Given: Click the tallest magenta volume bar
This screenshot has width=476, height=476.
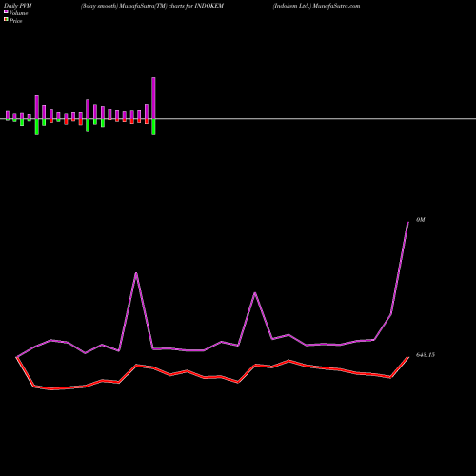Looking at the screenshot, I should tap(153, 98).
